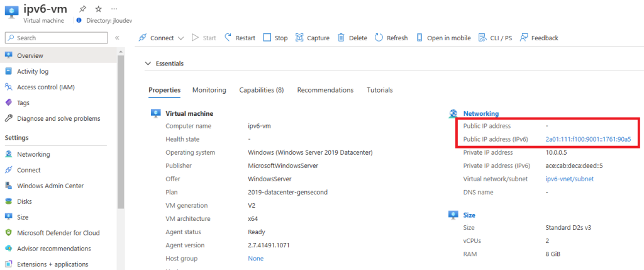Image resolution: width=644 pixels, height=270 pixels.
Task: Open Diagnose and solve problems
Action: pos(58,118)
